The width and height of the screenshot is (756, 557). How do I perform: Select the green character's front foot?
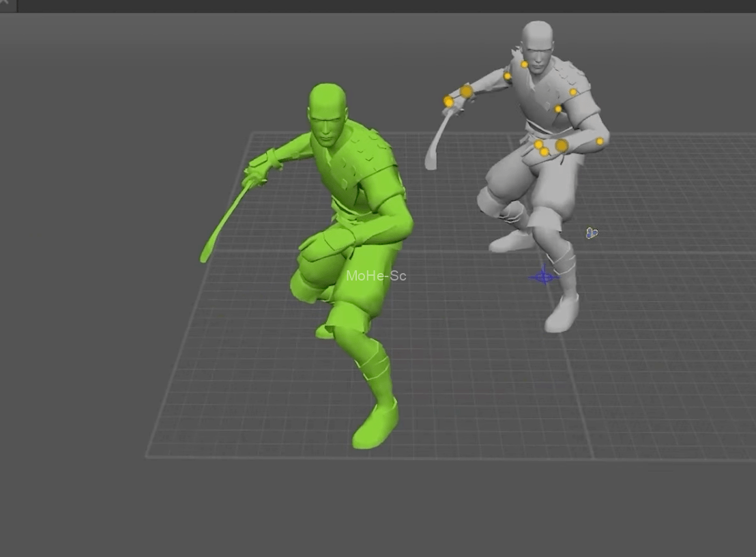point(375,426)
